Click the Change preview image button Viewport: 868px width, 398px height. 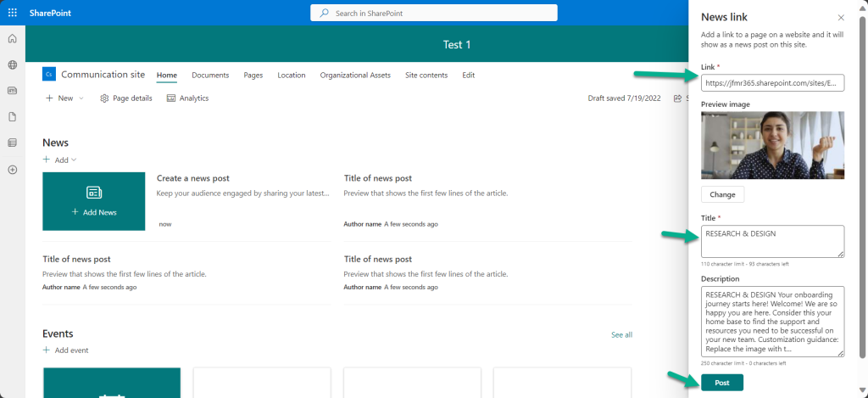pyautogui.click(x=722, y=194)
